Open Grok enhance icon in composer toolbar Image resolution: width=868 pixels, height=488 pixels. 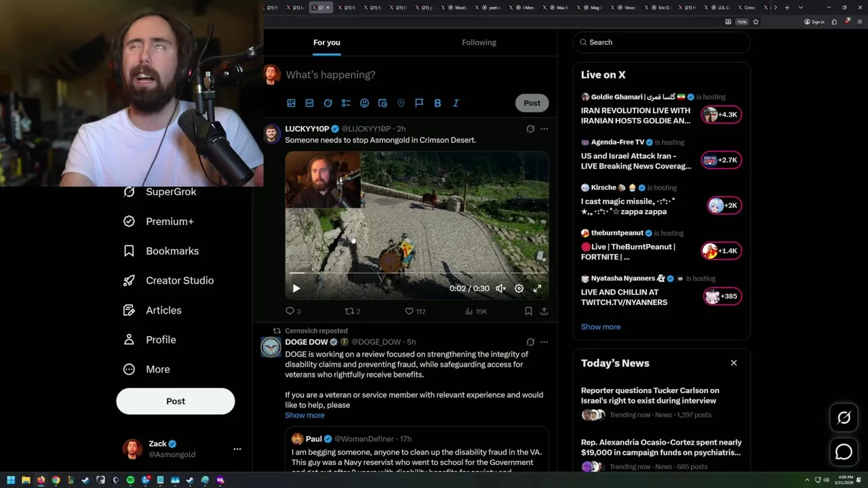(328, 103)
